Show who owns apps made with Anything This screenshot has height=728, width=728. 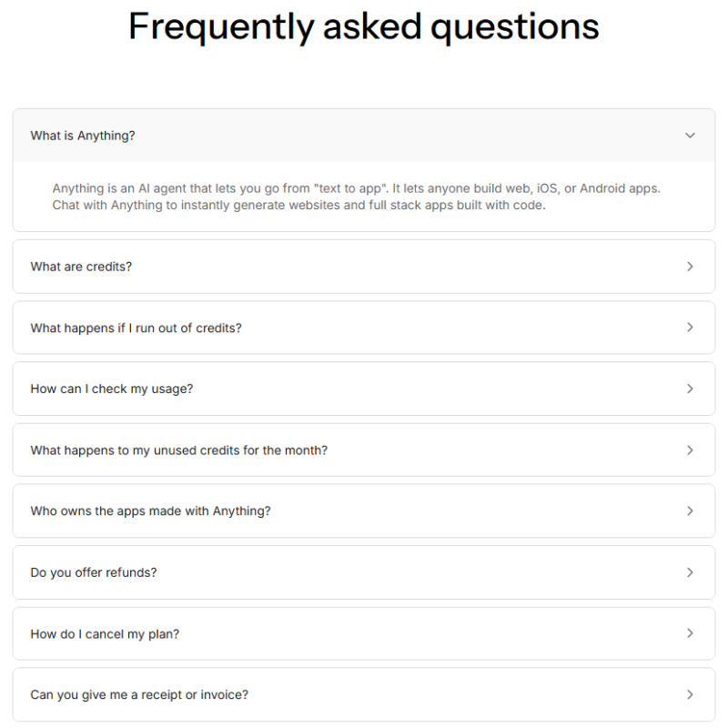point(150,511)
